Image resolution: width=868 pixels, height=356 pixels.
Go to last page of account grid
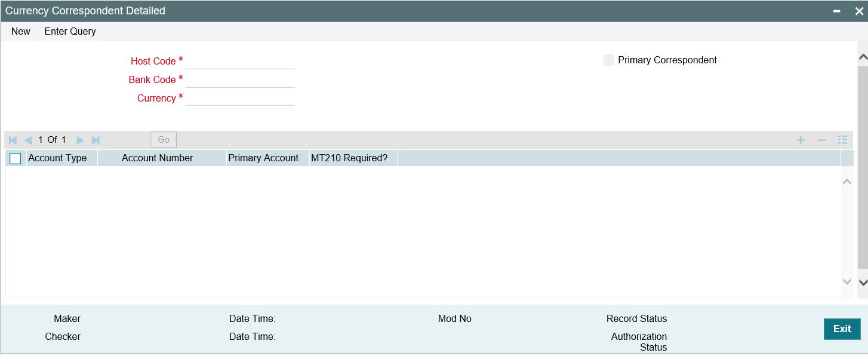[96, 140]
